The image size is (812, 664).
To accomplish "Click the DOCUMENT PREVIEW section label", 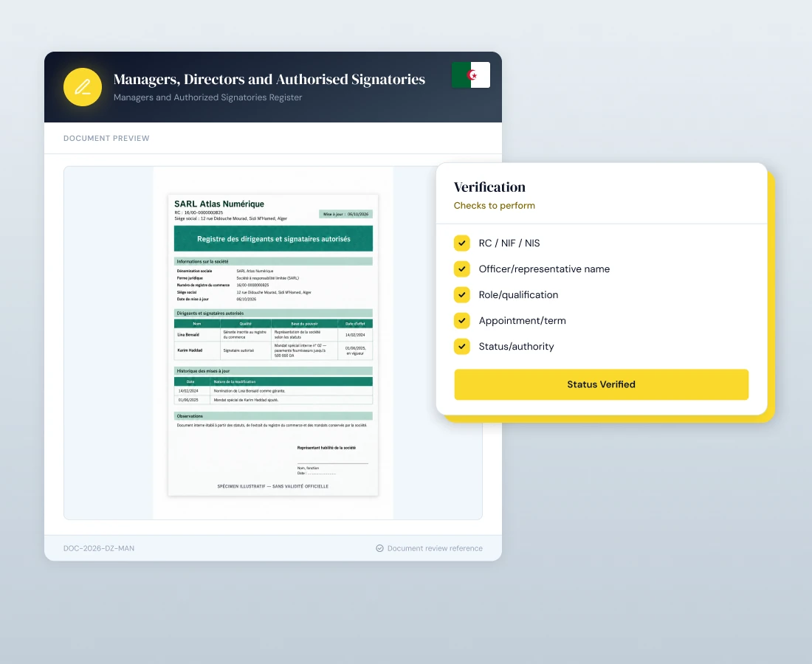I will (107, 138).
